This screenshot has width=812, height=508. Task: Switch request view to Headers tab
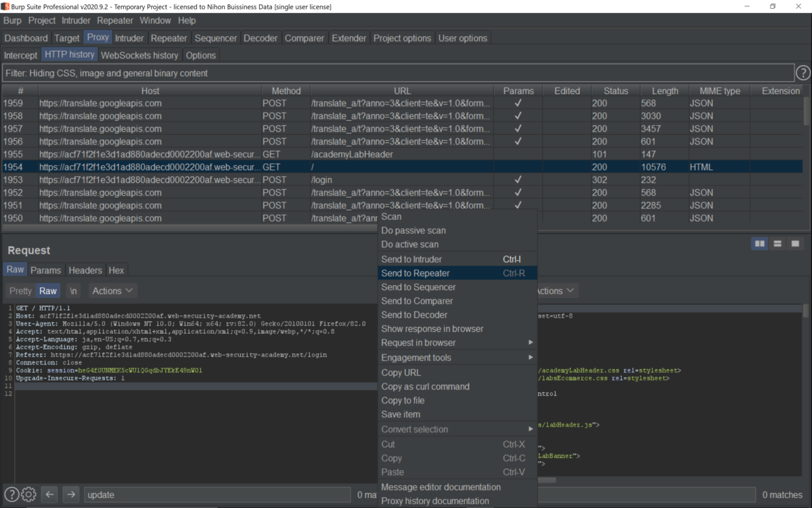[85, 270]
